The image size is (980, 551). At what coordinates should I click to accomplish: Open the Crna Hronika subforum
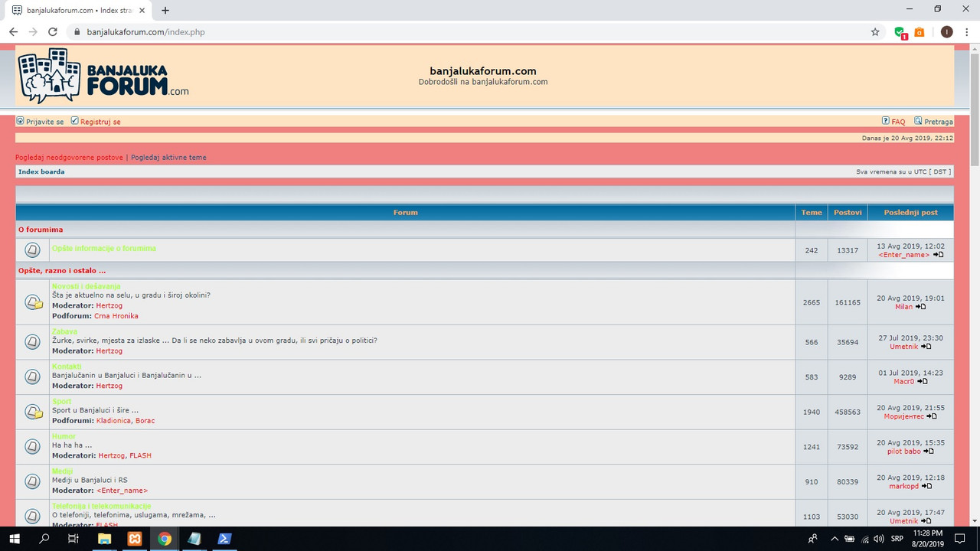(116, 315)
